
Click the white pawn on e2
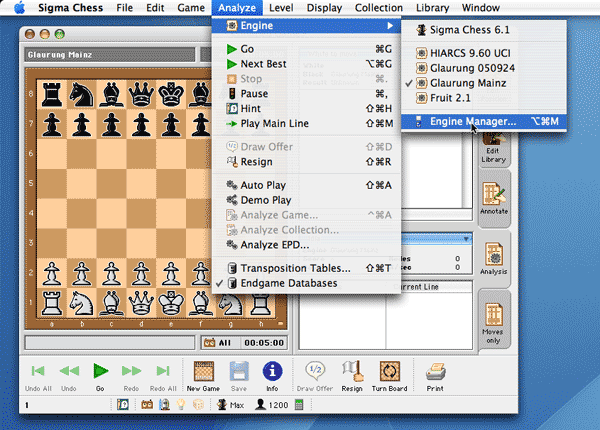coord(171,273)
